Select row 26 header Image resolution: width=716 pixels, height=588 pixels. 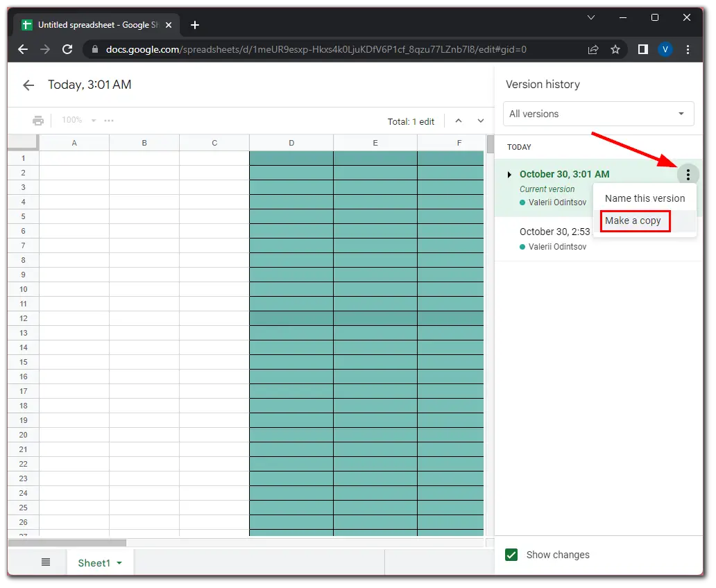tap(24, 522)
